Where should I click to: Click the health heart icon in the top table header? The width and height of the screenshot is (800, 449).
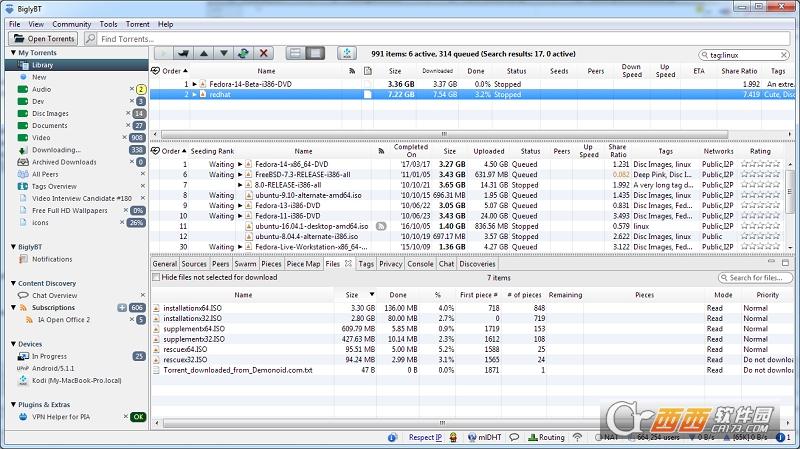tap(156, 70)
